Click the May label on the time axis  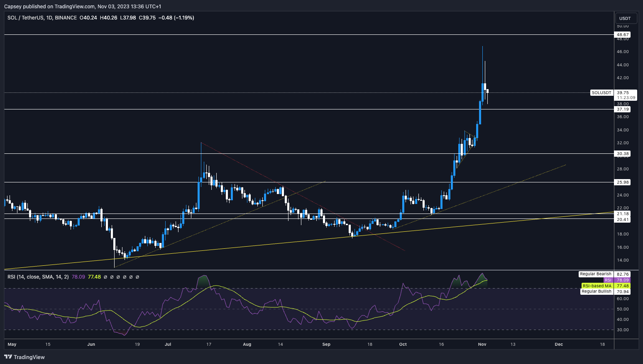12,345
